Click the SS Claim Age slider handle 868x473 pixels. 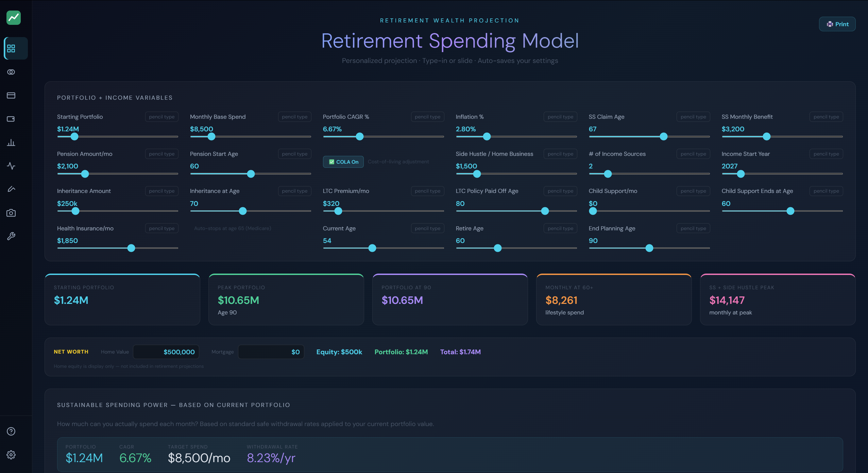664,136
